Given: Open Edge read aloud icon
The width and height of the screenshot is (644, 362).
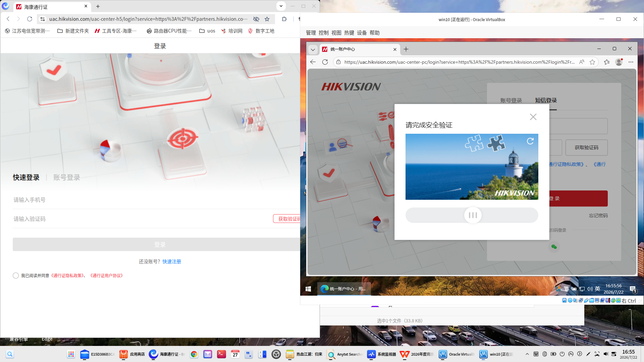Looking at the screenshot, I should pos(582,62).
